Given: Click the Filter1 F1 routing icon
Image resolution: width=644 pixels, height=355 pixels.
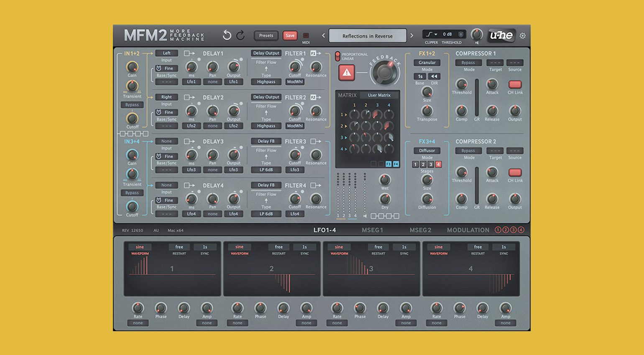Looking at the screenshot, I should coord(316,53).
